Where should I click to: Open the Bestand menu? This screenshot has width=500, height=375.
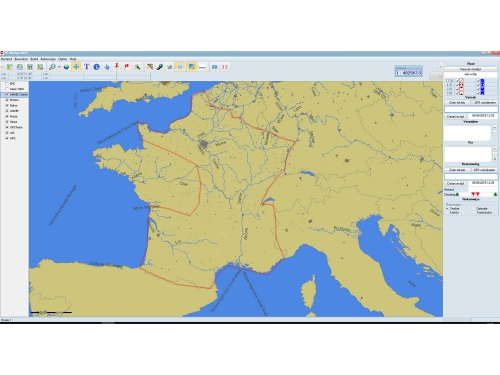(6, 59)
